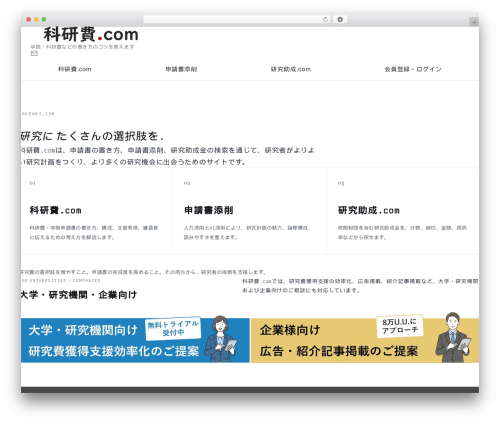Click the paragraph beginning 科研費.comでは
Image resolution: width=500 pixels, height=423 pixels.
(360, 286)
